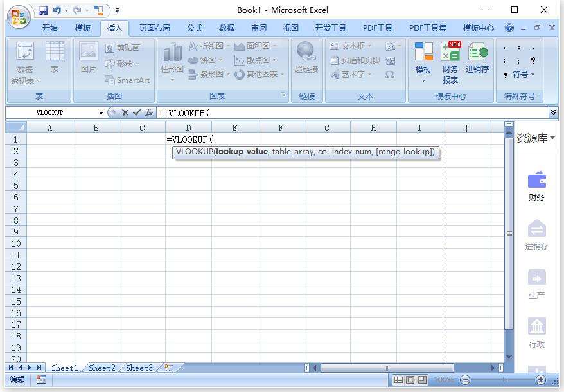
Task: Insert the question mark special symbol
Action: [533, 61]
